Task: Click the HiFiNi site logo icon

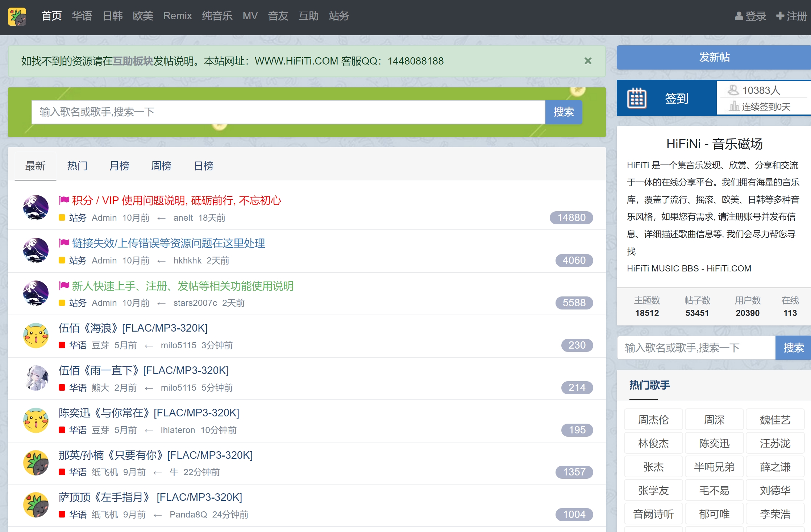Action: coord(17,17)
